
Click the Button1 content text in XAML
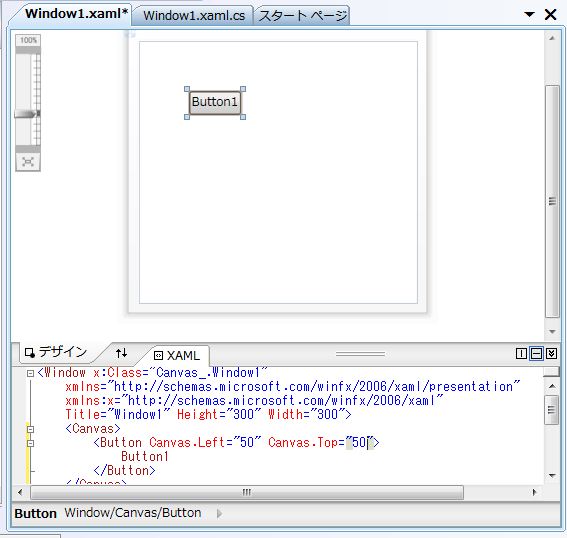(145, 457)
